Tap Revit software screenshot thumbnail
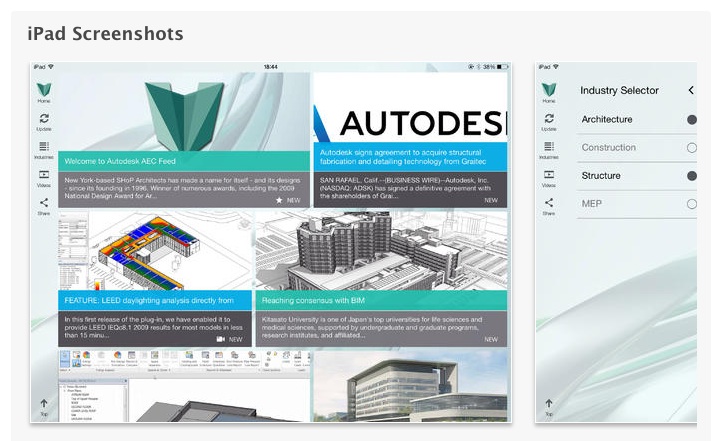Image resolution: width=716 pixels, height=441 pixels. (184, 386)
